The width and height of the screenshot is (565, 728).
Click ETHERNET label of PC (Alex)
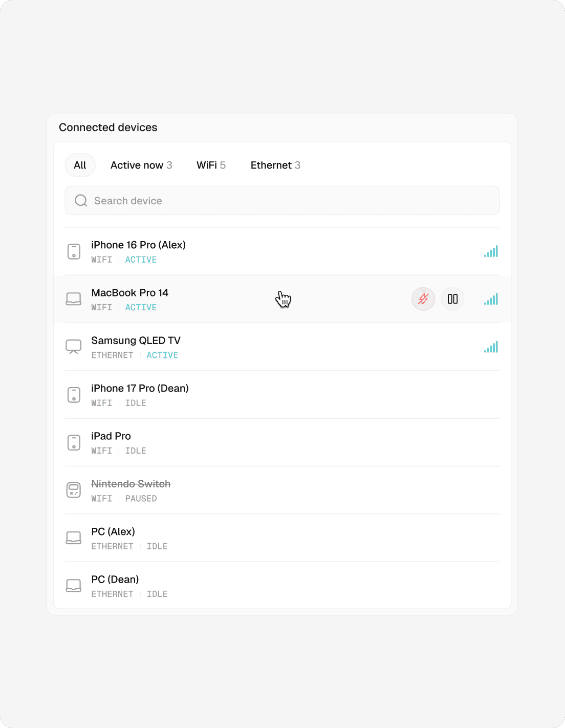click(113, 546)
